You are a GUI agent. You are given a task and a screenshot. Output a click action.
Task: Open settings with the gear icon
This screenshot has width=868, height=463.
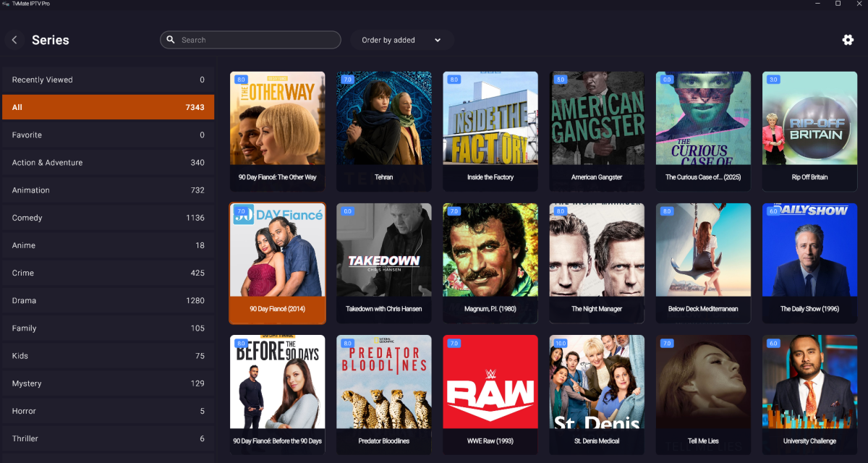(x=848, y=40)
